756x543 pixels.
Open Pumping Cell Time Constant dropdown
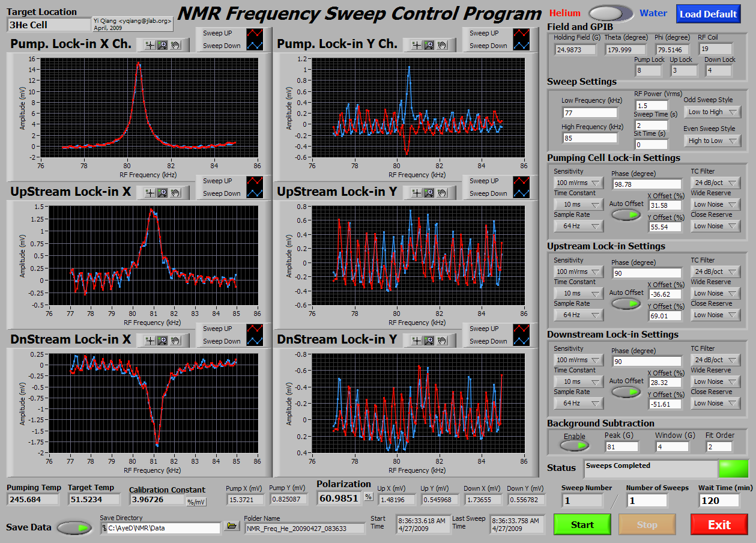(578, 204)
